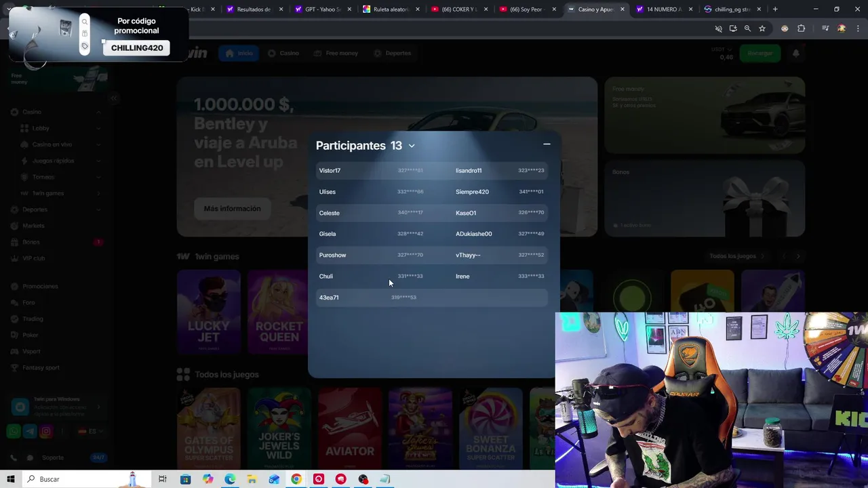Open VIP club in the sidebar

pos(56,258)
